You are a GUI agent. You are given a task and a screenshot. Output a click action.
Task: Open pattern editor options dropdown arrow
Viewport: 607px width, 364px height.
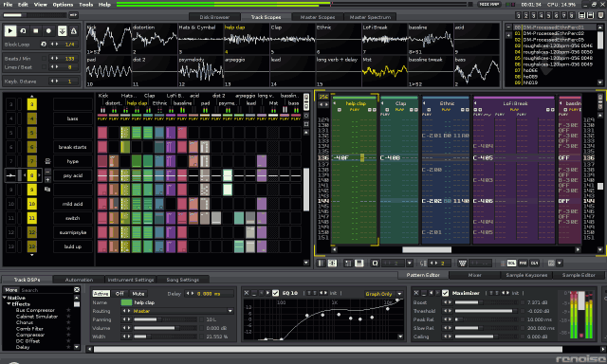[560, 263]
